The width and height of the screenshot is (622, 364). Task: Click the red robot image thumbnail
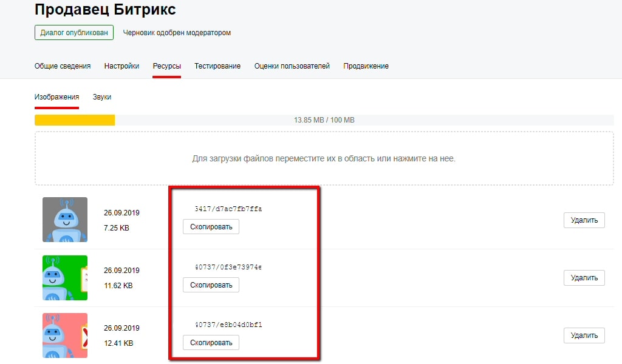click(x=64, y=335)
